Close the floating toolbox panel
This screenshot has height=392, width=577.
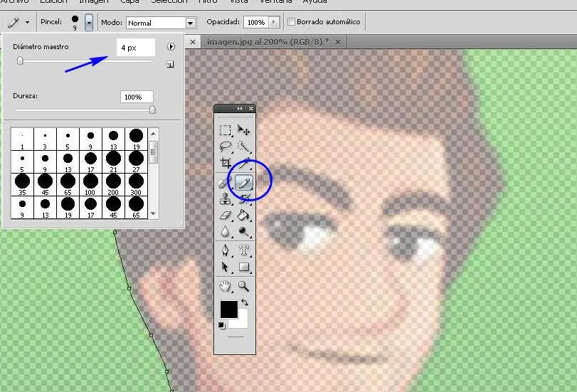point(251,108)
